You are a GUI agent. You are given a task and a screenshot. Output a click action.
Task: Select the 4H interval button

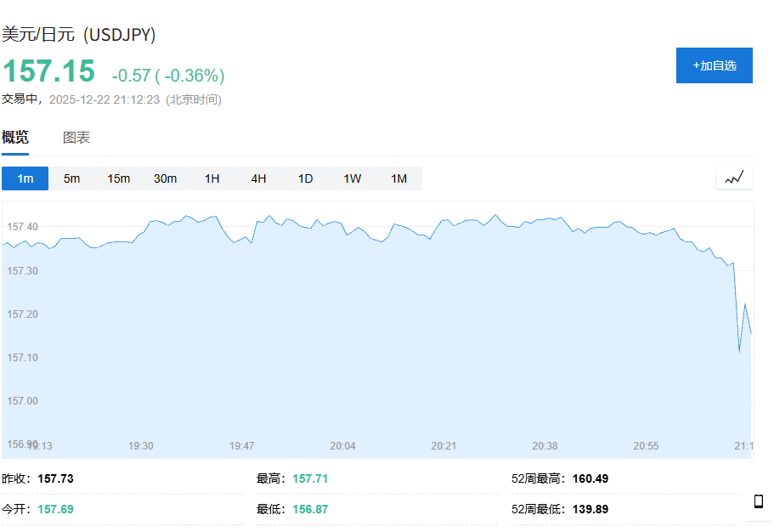(259, 178)
